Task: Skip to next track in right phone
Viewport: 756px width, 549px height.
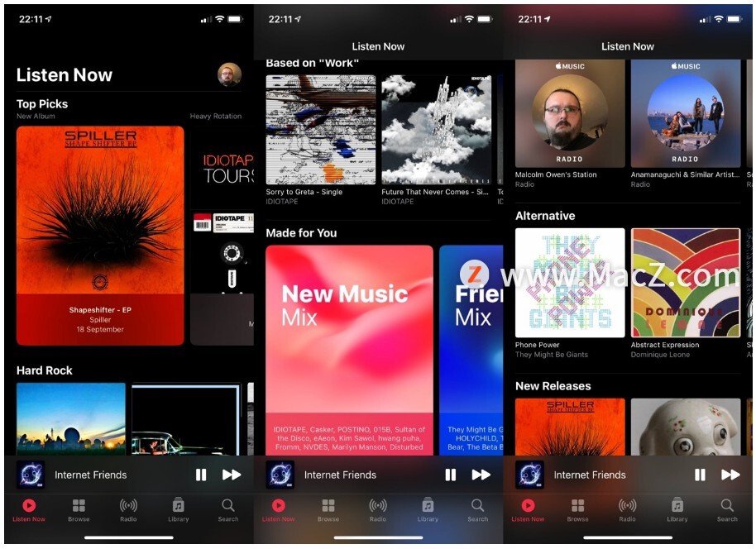Action: pyautogui.click(x=730, y=475)
